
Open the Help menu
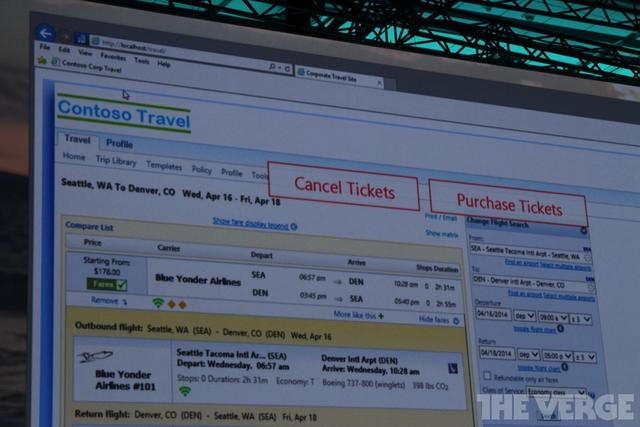click(164, 64)
